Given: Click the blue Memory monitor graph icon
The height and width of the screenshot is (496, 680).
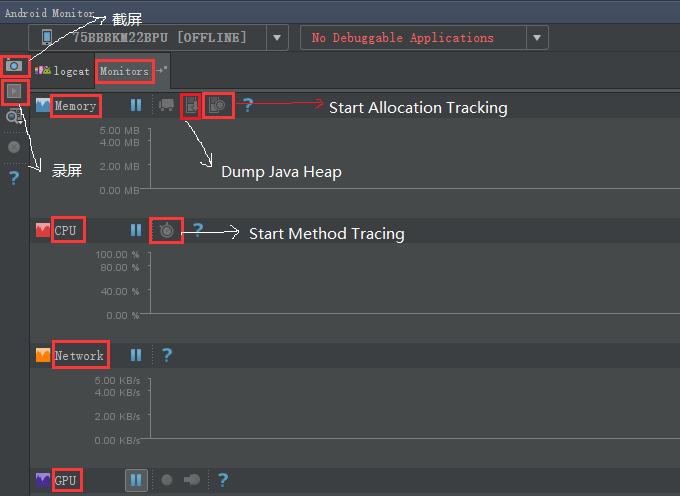Looking at the screenshot, I should click(x=43, y=105).
